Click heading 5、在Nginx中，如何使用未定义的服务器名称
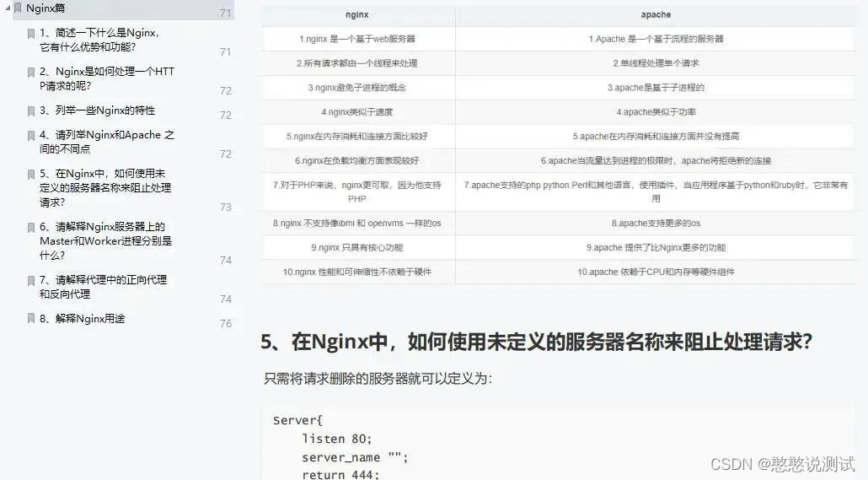 coord(537,342)
